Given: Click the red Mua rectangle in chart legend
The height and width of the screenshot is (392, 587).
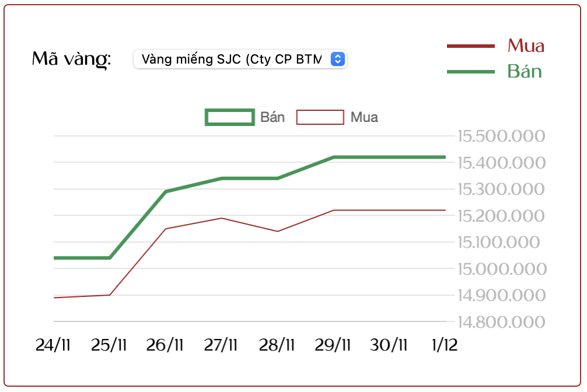Looking at the screenshot, I should (x=320, y=117).
